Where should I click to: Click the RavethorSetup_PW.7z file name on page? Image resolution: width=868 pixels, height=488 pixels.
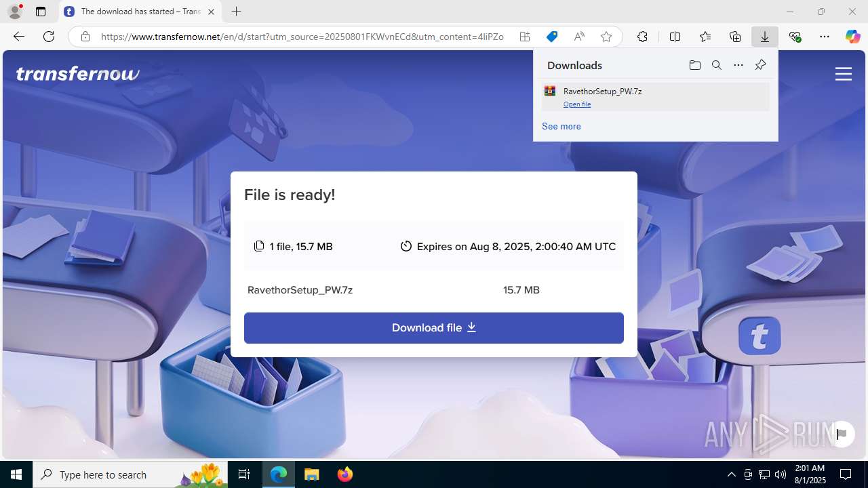click(x=300, y=290)
